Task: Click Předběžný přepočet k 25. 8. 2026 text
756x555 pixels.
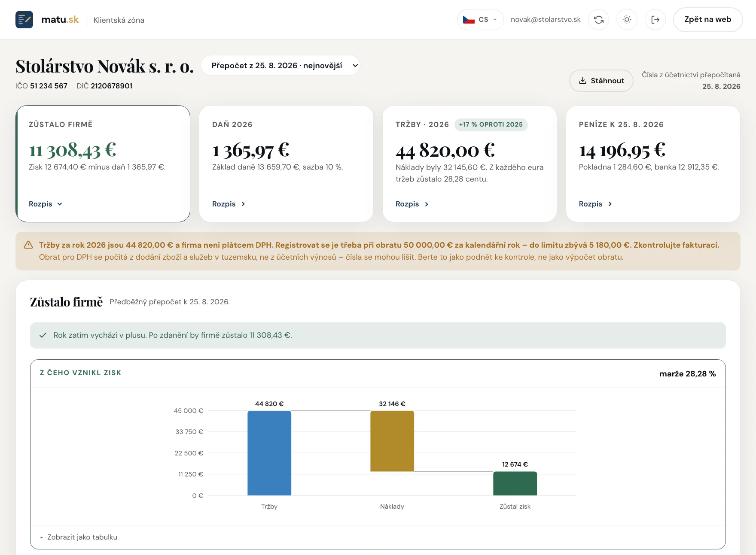Action: click(x=170, y=302)
